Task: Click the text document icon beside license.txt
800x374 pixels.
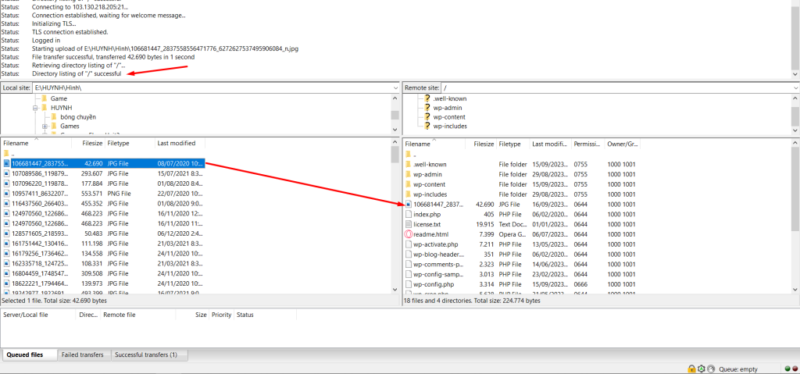Action: (408, 224)
